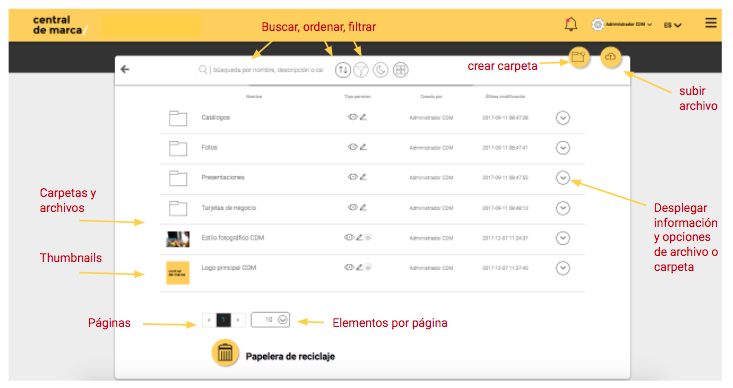Click the pencil icon in Estilo fotográfico CDM row
This screenshot has width=733, height=388.
pos(359,237)
